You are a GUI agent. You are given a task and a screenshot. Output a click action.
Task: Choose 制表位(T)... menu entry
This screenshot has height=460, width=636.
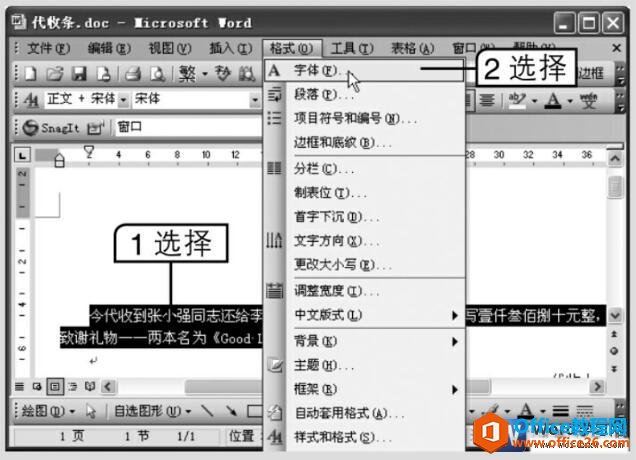pyautogui.click(x=364, y=193)
